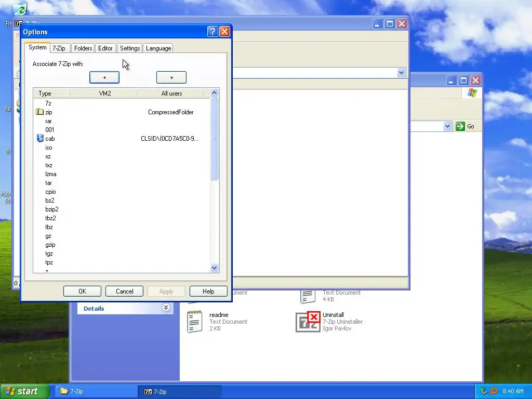Select the 7z file type row

122,103
